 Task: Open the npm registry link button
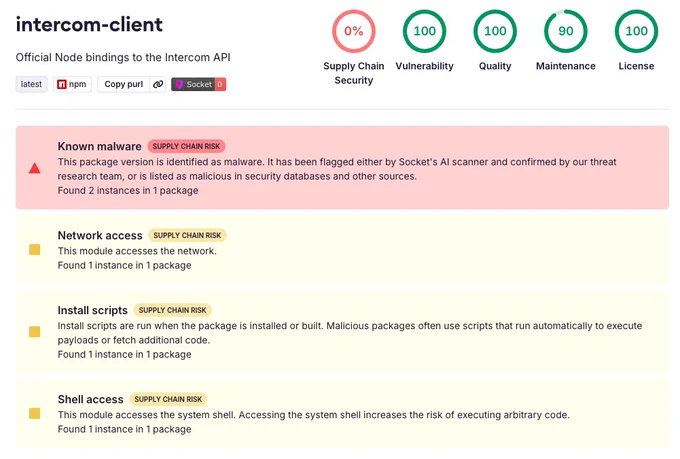click(72, 84)
